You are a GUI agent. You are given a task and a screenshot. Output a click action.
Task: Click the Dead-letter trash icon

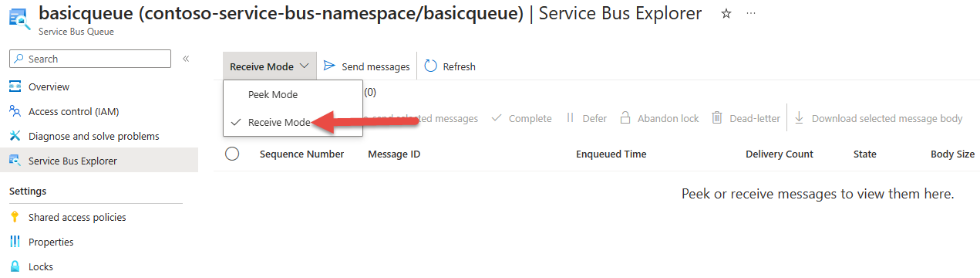(717, 118)
